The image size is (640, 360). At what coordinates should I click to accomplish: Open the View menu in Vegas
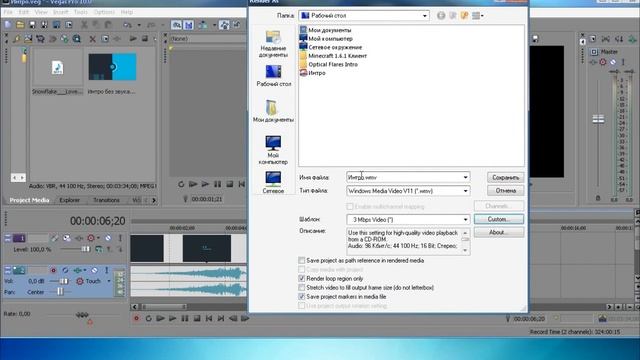(x=41, y=12)
